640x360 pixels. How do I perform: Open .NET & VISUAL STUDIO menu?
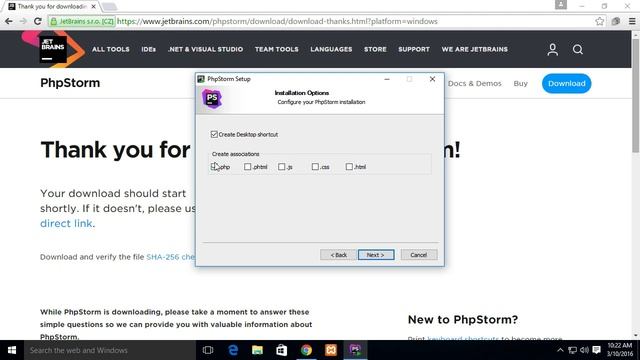coord(205,49)
